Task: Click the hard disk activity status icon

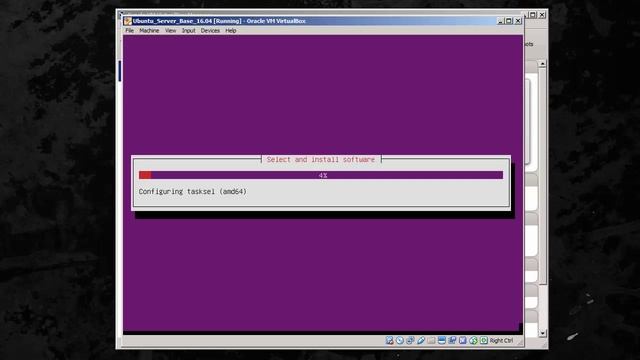Action: click(x=389, y=340)
